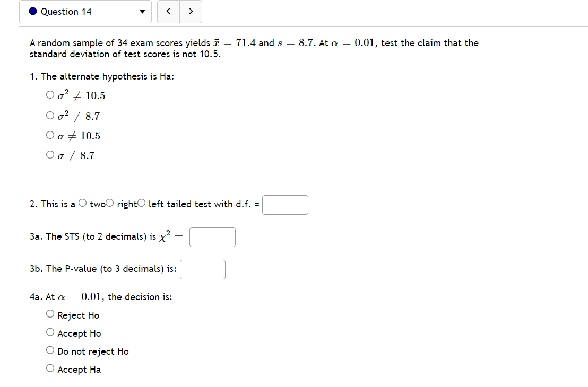Select the Do not reject Ho decision
Screen dimensions: 588x387
(50, 349)
